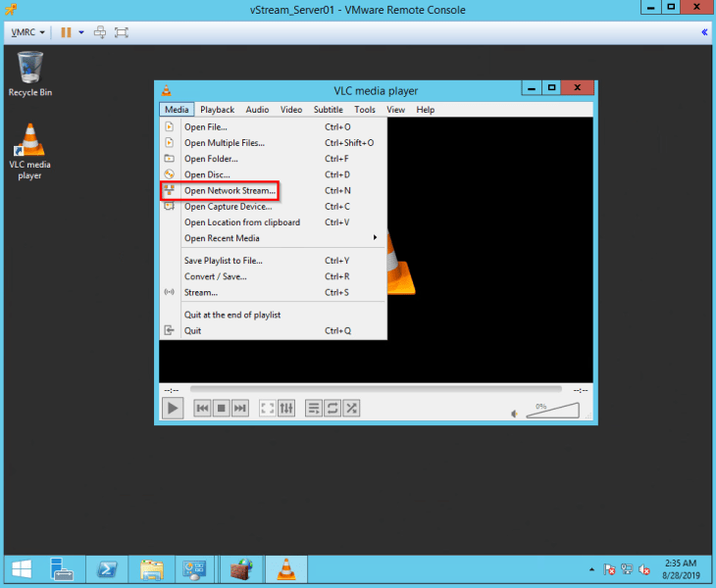Expand the power options arrow beside pause
Image resolution: width=716 pixels, height=588 pixels.
tap(80, 32)
